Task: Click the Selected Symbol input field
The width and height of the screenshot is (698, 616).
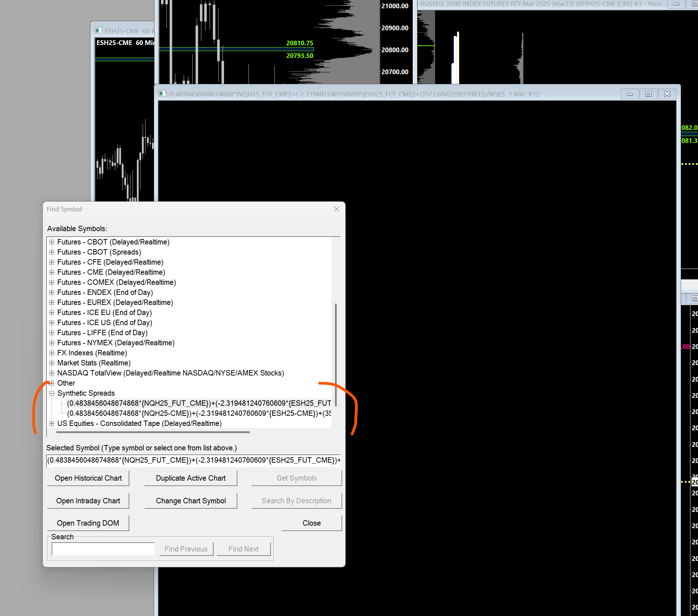Action: tap(193, 460)
